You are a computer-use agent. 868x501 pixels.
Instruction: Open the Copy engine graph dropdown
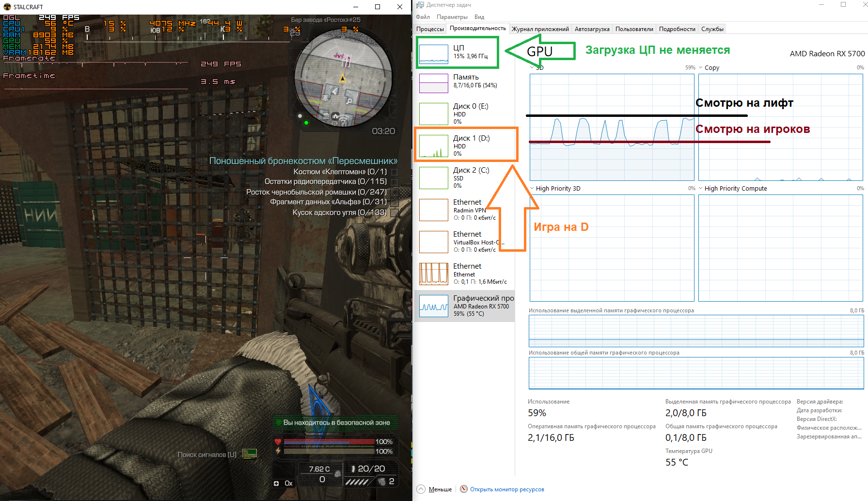[x=701, y=67]
